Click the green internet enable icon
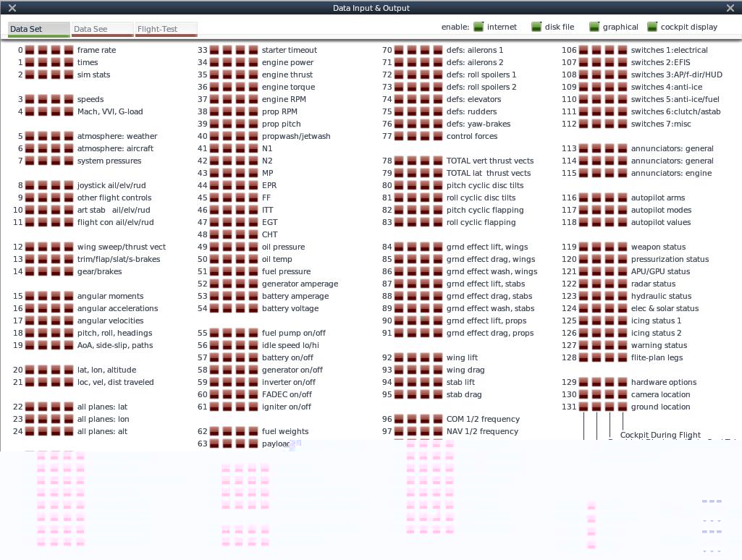The image size is (742, 560). [478, 27]
